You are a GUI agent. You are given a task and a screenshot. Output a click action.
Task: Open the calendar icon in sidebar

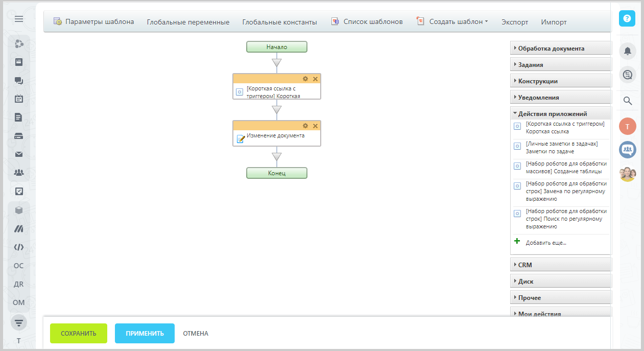click(x=19, y=99)
